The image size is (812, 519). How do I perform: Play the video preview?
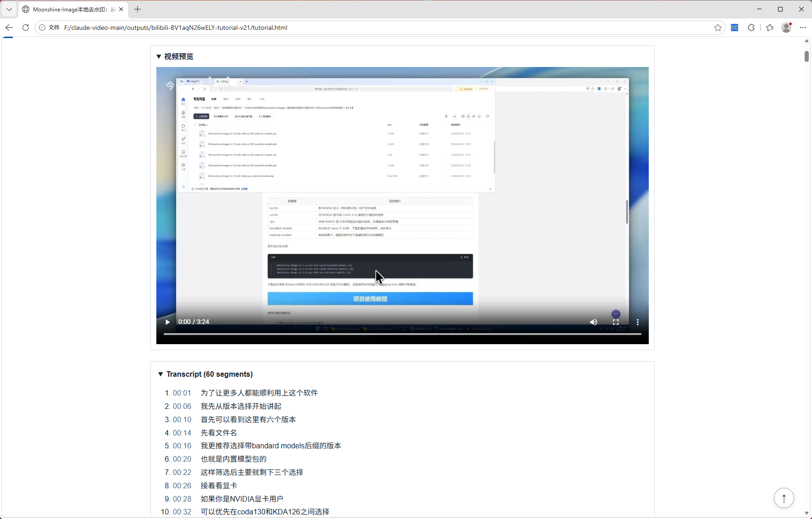click(x=167, y=322)
